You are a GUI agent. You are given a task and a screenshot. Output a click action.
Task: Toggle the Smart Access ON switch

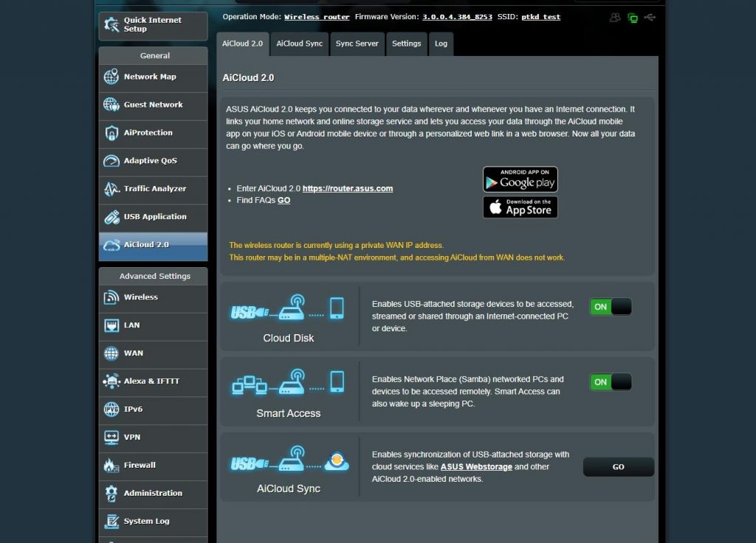[611, 382]
